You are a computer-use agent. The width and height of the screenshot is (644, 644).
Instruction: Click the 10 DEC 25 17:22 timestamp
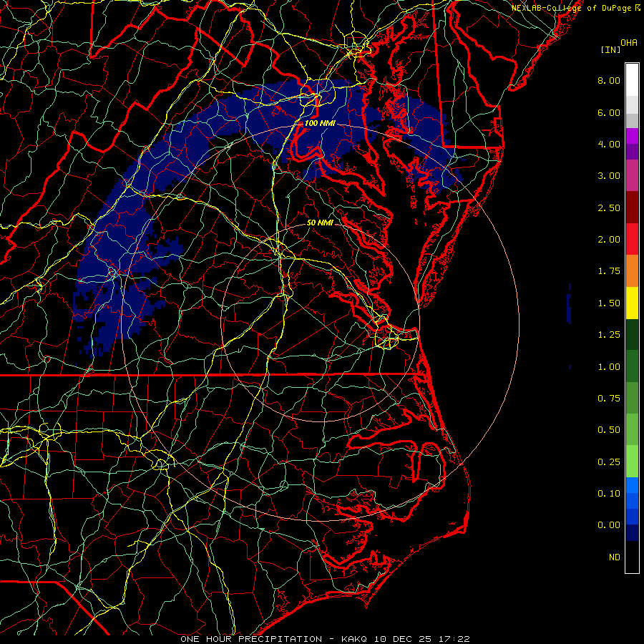[x=421, y=639]
